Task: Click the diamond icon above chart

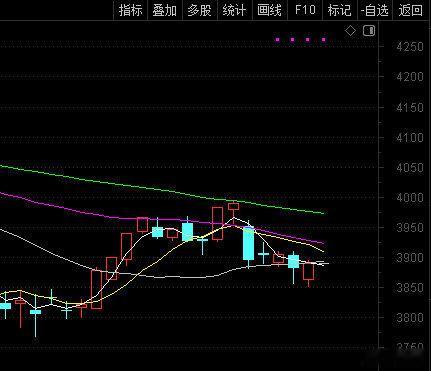Action: (350, 31)
